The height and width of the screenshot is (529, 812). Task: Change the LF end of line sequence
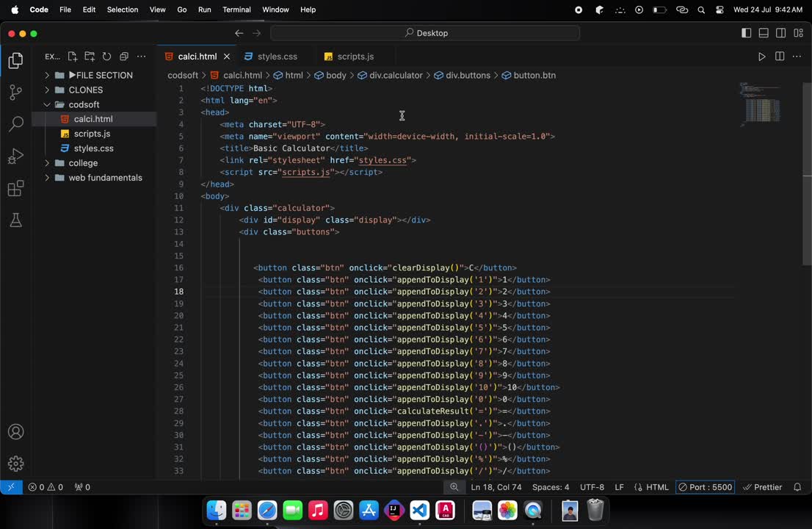(x=619, y=487)
